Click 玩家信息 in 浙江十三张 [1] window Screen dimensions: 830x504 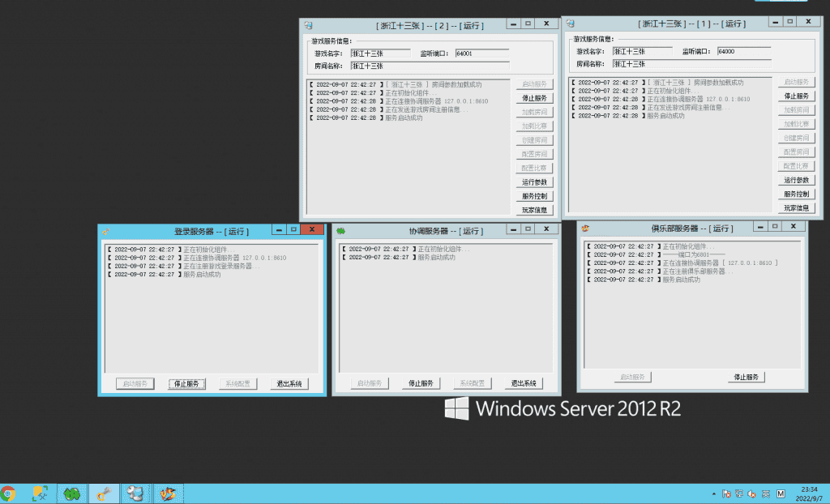coord(796,208)
